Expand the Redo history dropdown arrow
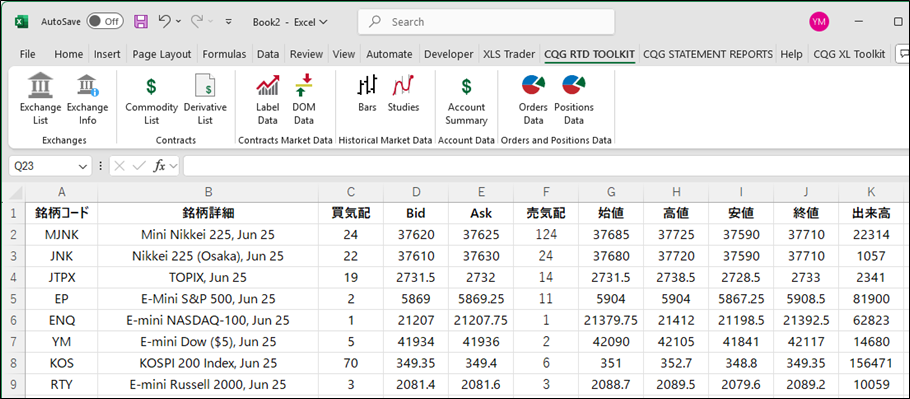910x399 pixels. point(211,22)
